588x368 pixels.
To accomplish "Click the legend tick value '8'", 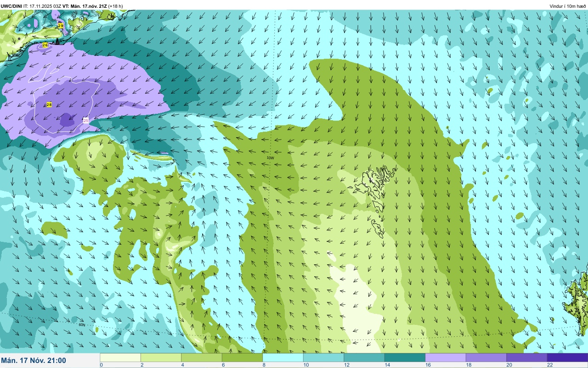I will (x=264, y=365).
